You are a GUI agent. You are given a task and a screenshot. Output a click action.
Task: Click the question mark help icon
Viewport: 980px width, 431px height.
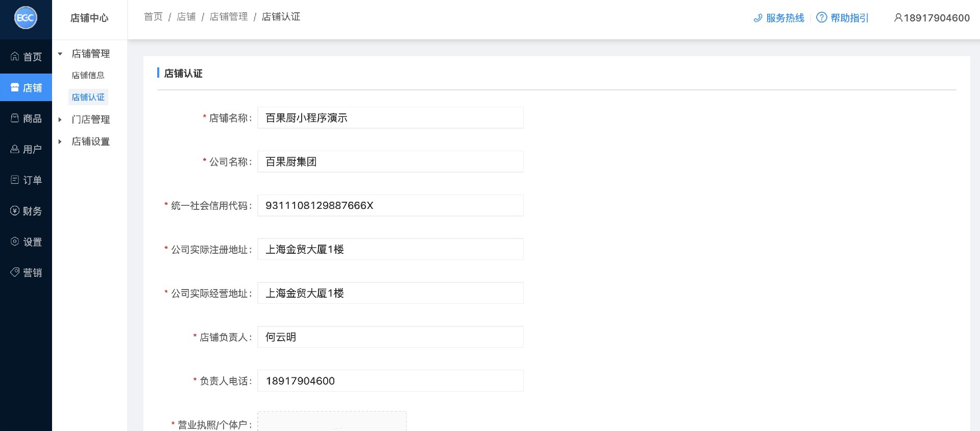822,17
